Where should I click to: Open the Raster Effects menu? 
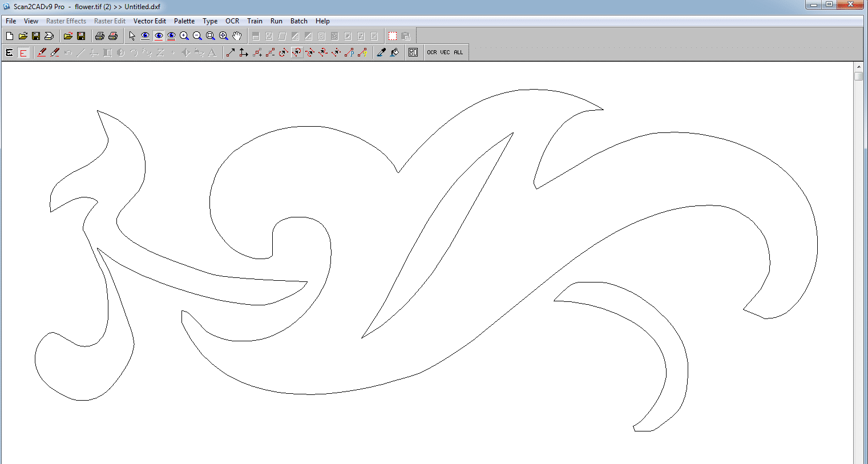[x=66, y=21]
